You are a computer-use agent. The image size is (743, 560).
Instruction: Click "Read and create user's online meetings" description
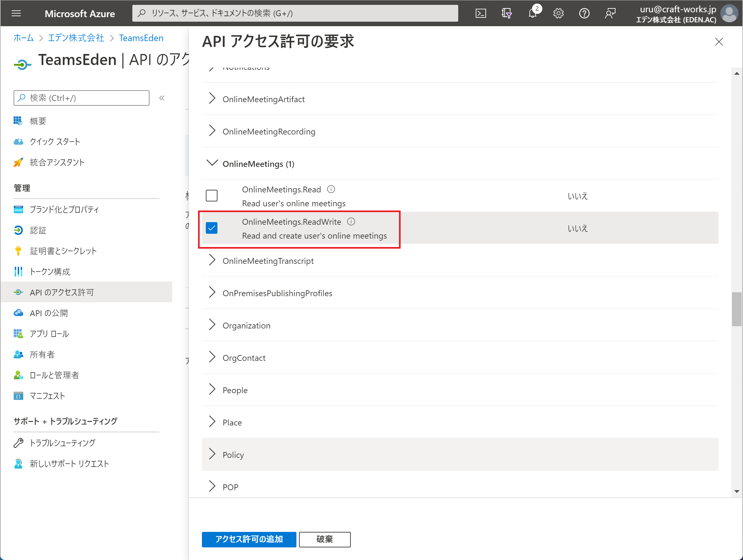(315, 235)
